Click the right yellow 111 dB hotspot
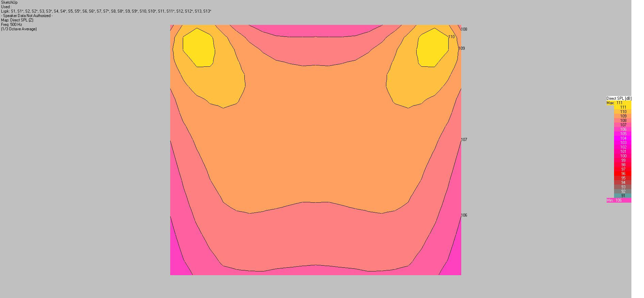 coord(432,47)
